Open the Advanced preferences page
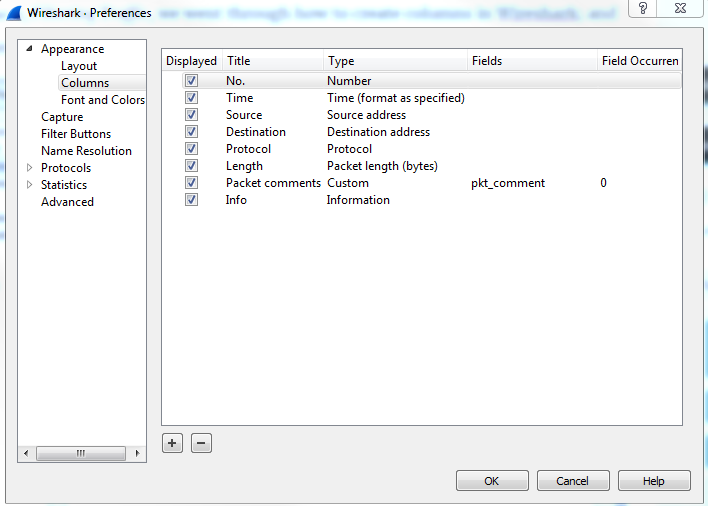The width and height of the screenshot is (708, 506). pyautogui.click(x=67, y=202)
